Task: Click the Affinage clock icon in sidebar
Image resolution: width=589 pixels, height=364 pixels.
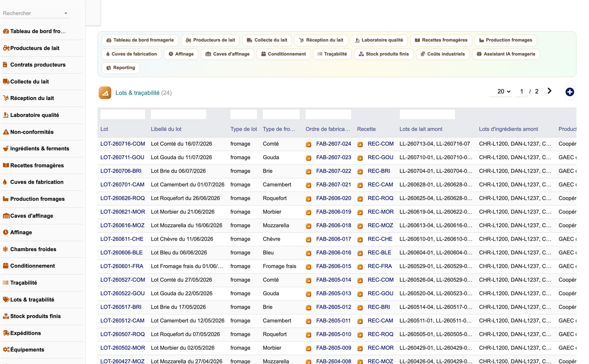Action: (6, 232)
